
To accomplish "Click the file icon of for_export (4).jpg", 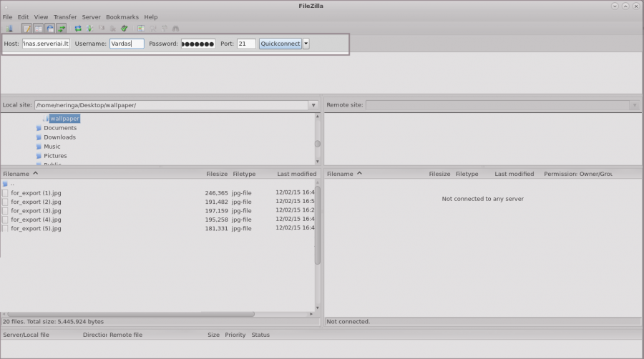I will 5,220.
